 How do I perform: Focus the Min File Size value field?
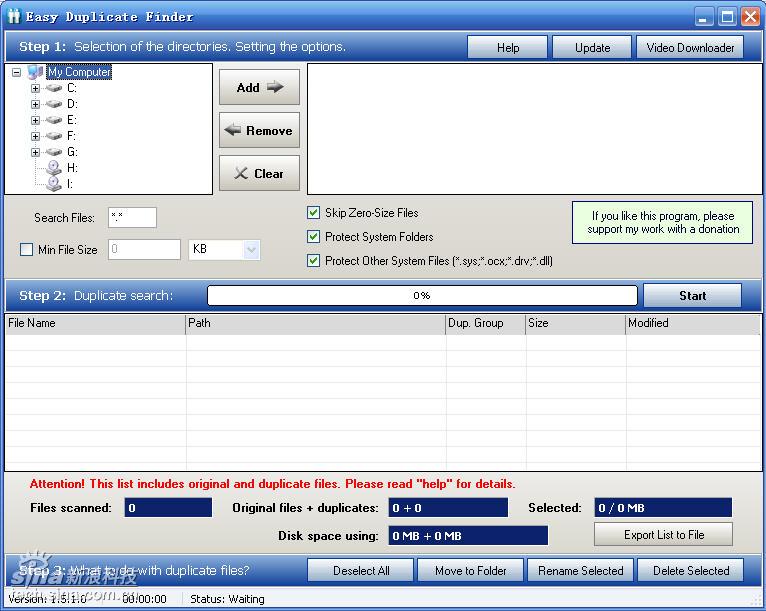tap(144, 250)
